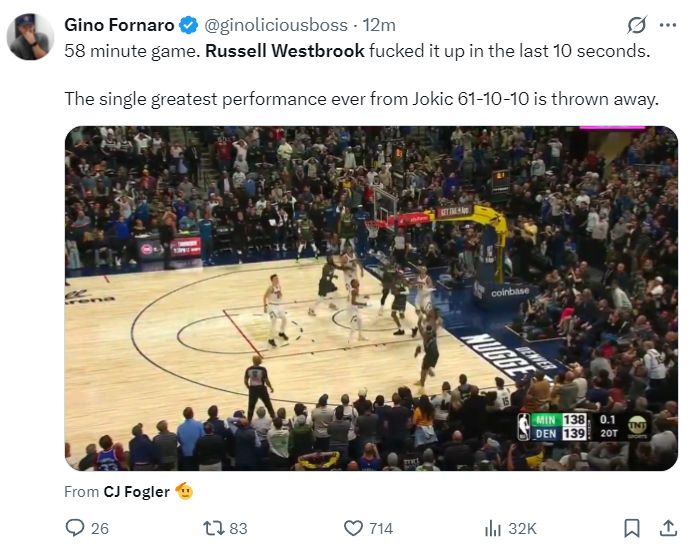
Task: Click the repost arrows icon
Action: (212, 528)
